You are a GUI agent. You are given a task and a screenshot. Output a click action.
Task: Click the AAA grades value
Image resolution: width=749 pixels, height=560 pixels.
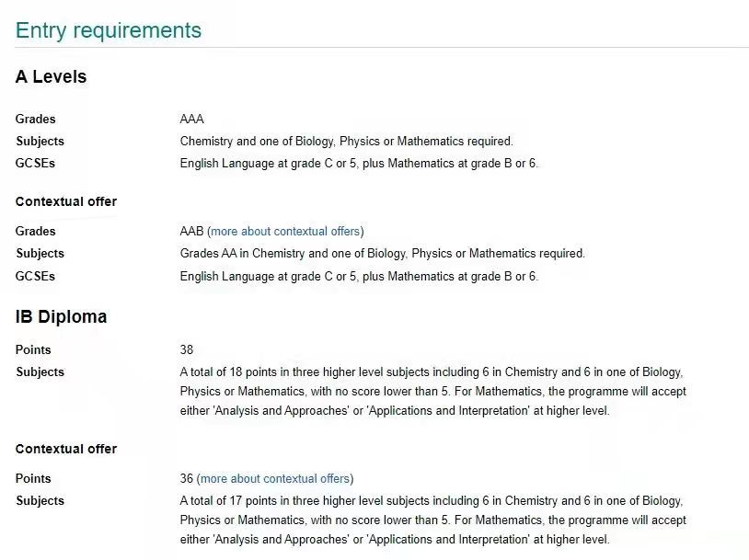192,119
